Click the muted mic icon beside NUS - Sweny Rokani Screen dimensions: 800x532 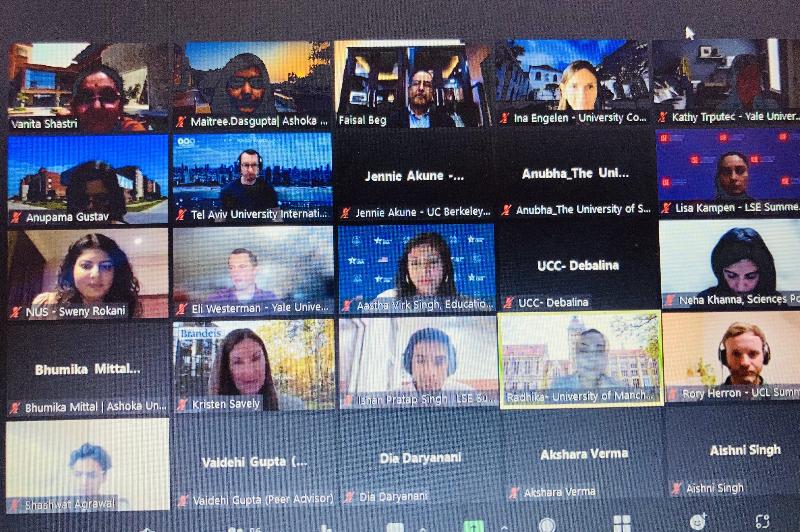click(15, 311)
